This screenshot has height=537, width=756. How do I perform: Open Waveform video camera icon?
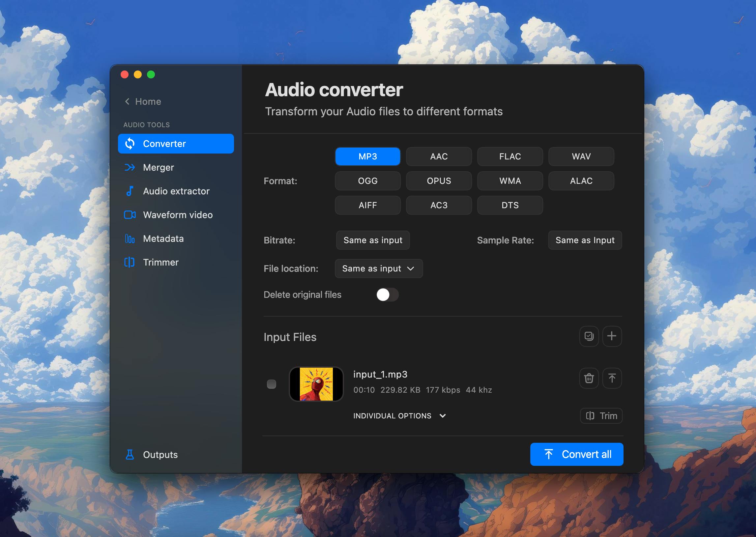(x=130, y=215)
